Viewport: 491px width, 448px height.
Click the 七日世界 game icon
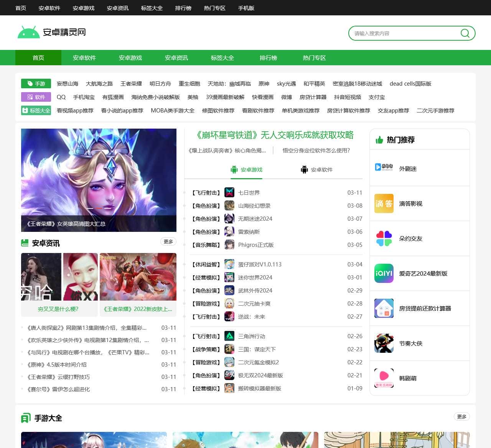229,192
